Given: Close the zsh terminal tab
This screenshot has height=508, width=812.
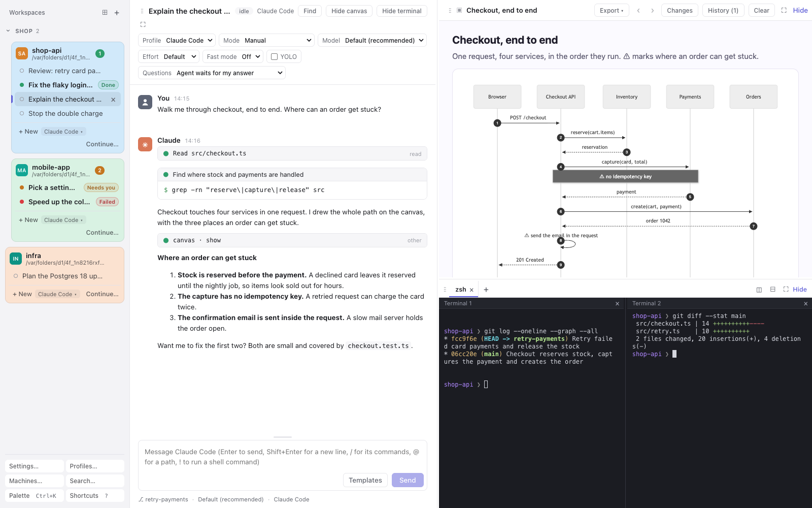Looking at the screenshot, I should pos(471,290).
